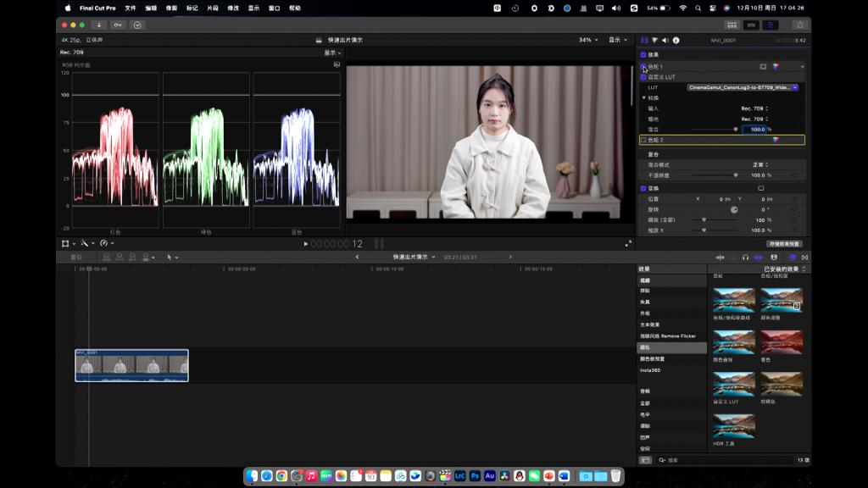The height and width of the screenshot is (488, 868).
Task: Enter full-screen viewer with expand arrows icon
Action: click(x=628, y=244)
